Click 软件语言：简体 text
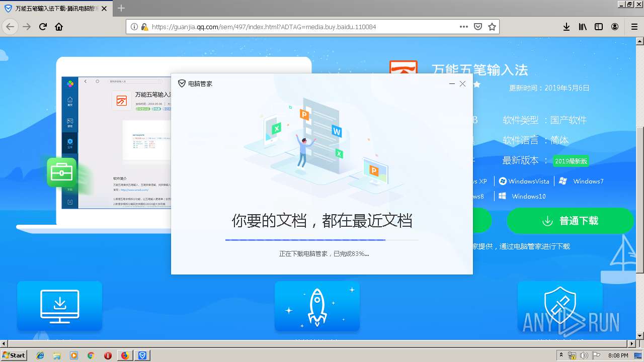Image resolution: width=644 pixels, height=362 pixels. (536, 140)
